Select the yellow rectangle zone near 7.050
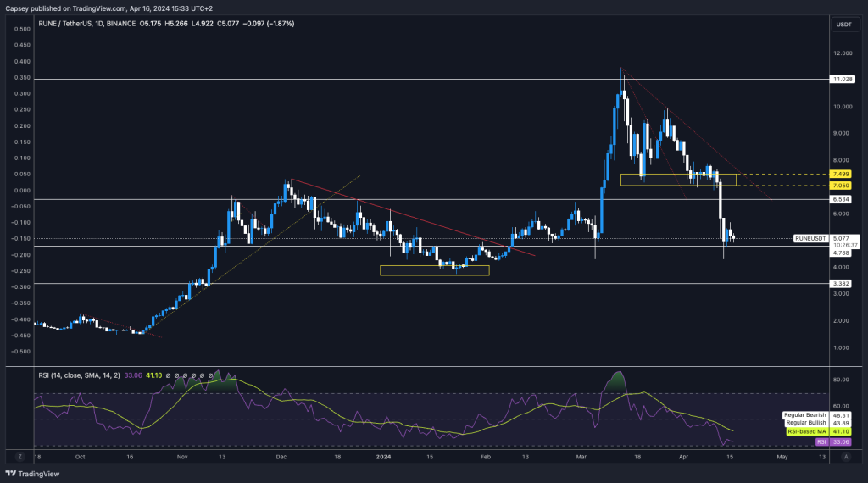 (678, 180)
